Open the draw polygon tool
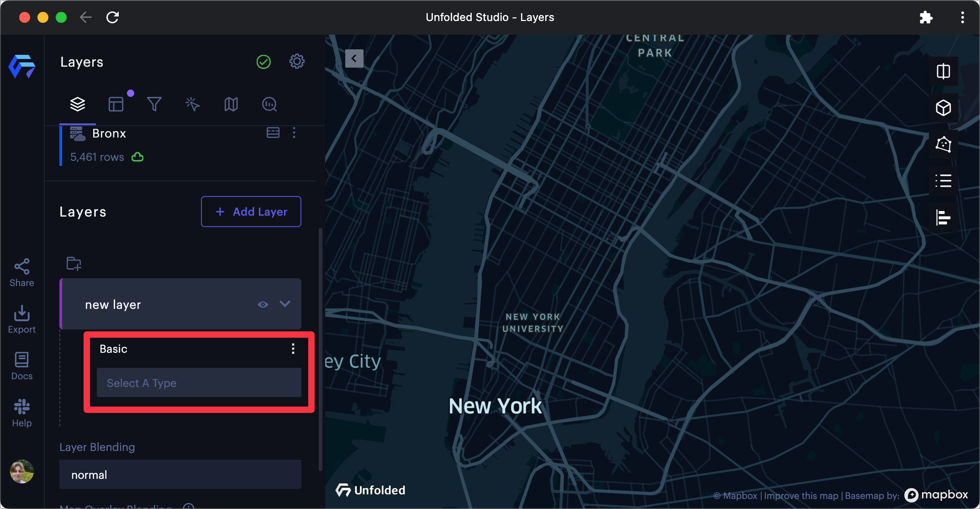Image resolution: width=980 pixels, height=509 pixels. point(943,144)
